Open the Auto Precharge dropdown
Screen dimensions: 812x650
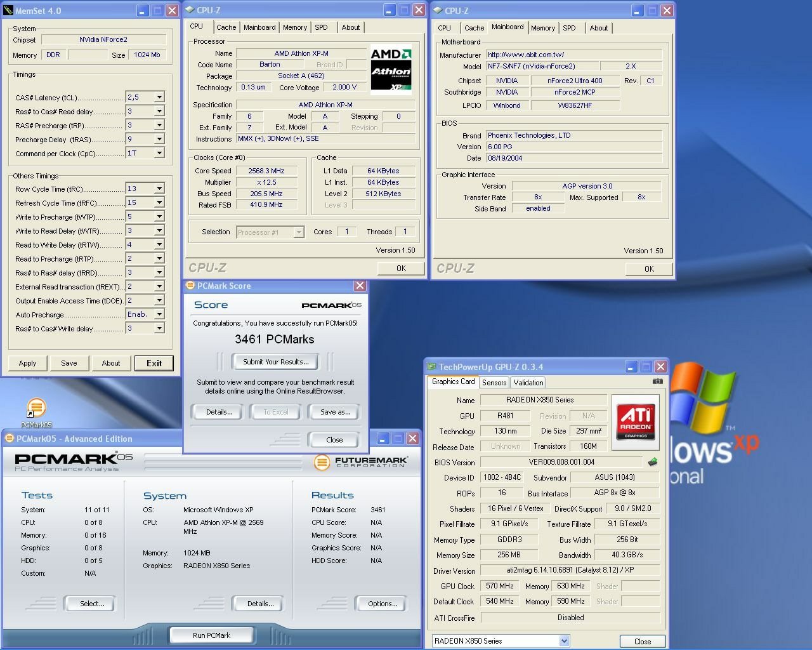159,314
